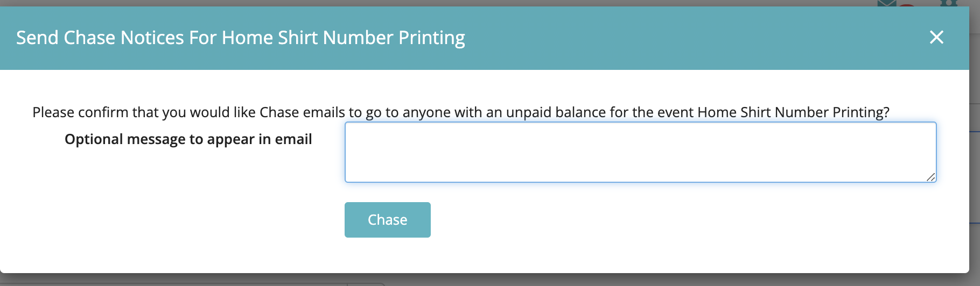Focus the optional email message text box

(640, 152)
